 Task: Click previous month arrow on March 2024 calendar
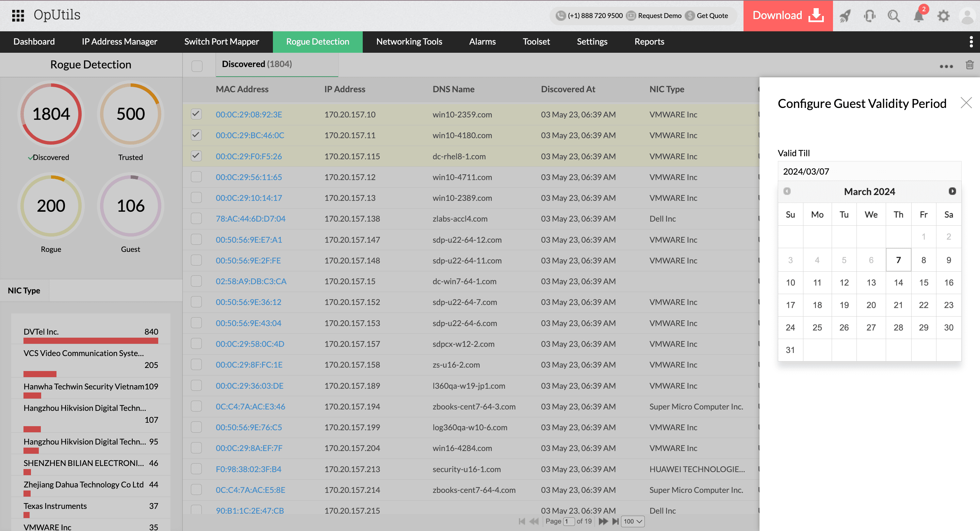(x=787, y=191)
